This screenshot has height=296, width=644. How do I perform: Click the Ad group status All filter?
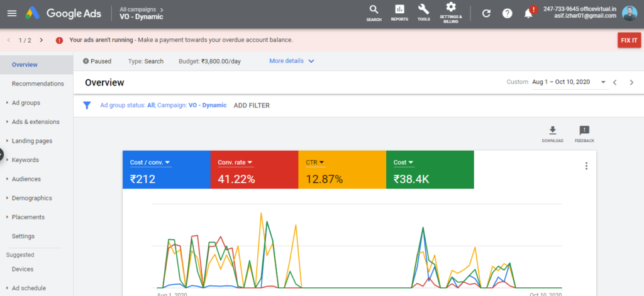click(x=128, y=105)
